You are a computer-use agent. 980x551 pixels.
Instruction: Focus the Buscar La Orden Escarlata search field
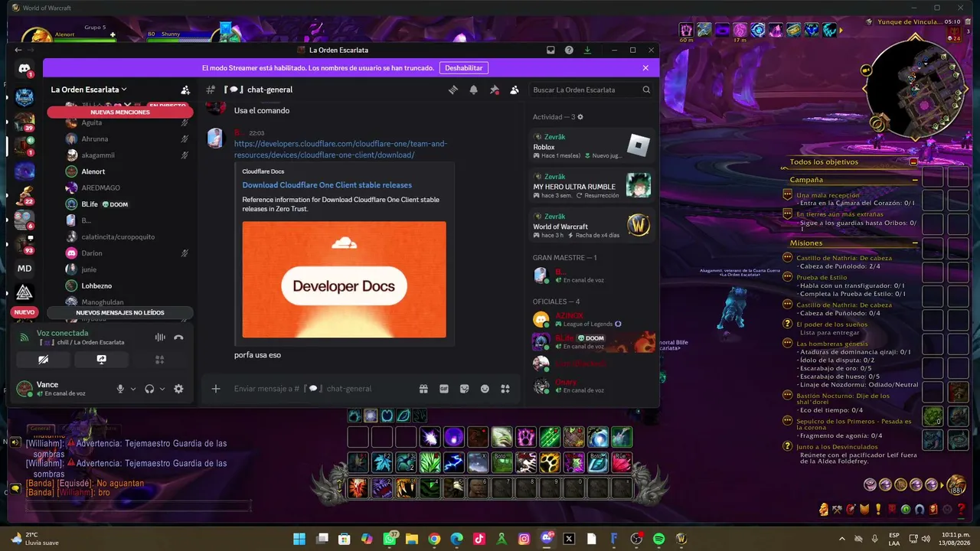593,90
